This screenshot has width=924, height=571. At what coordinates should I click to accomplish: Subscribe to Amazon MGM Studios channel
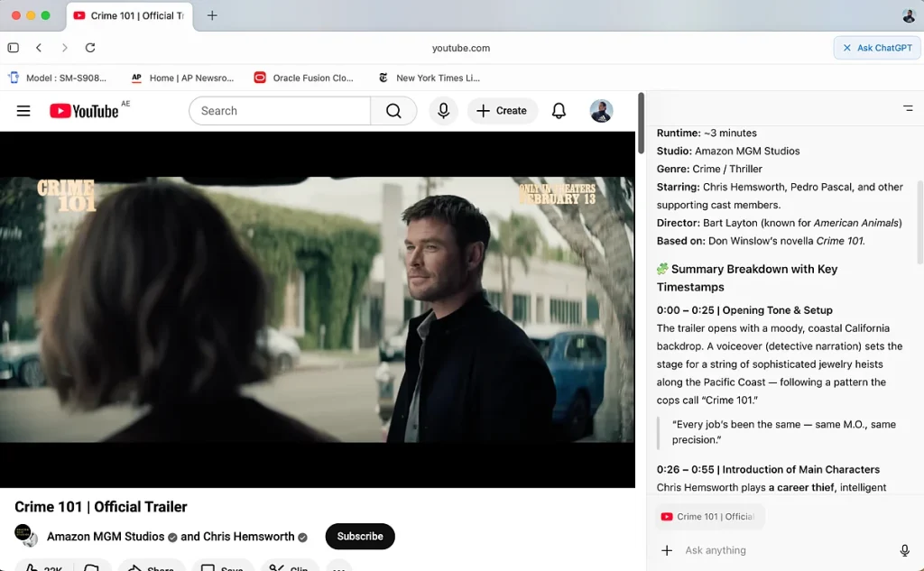coord(360,536)
